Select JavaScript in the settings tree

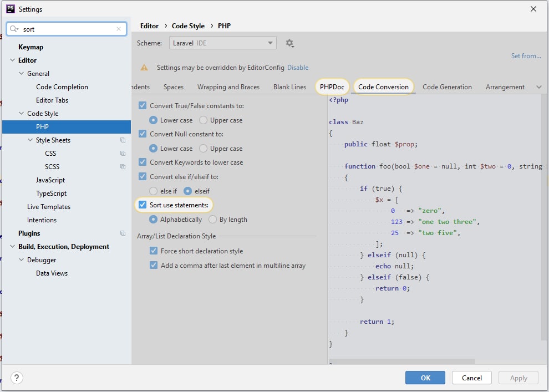[50, 180]
